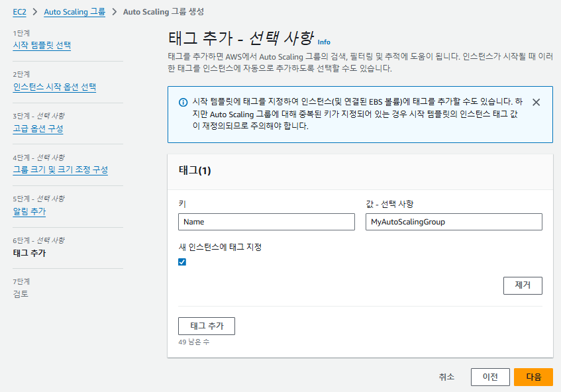Open the Info link beside the heading
Screen dimensions: 561x392
pyautogui.click(x=324, y=42)
